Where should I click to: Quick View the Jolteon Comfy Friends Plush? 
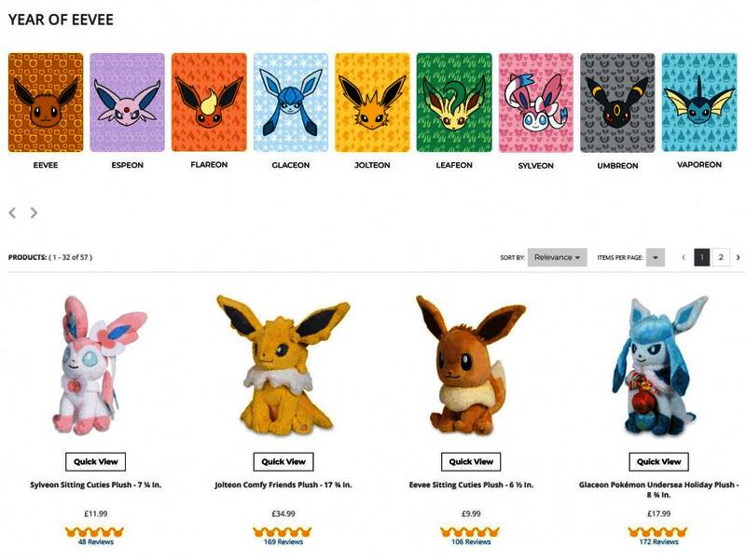point(283,461)
